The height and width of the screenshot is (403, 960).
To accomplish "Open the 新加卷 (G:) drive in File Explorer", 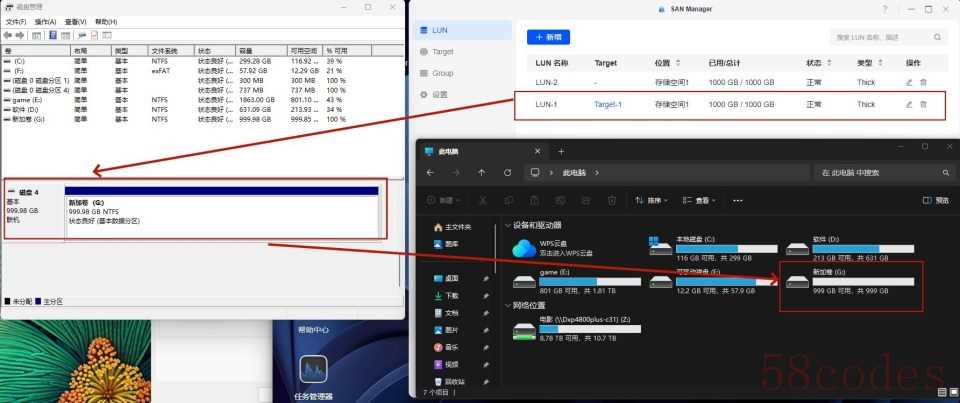I will click(x=797, y=285).
